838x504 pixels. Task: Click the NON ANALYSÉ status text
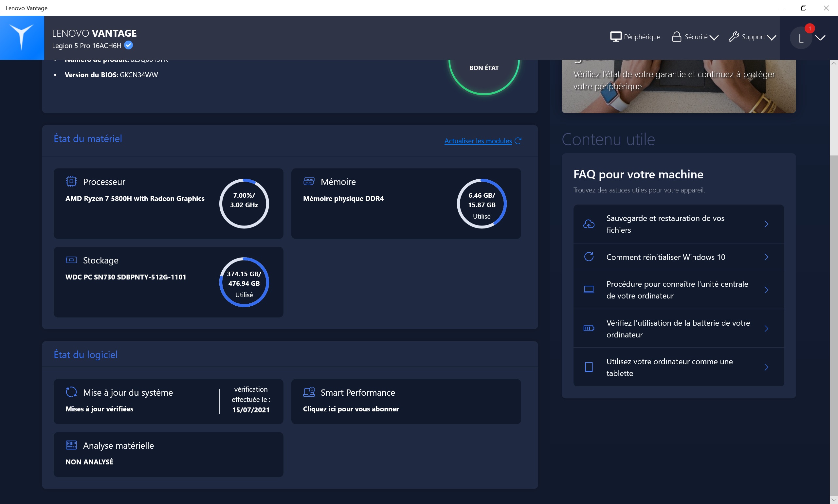click(x=89, y=461)
